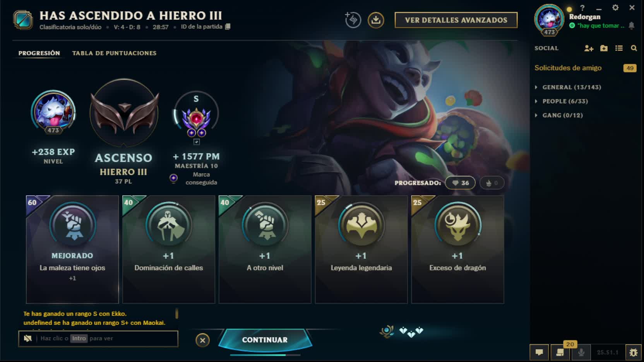
Task: Expand the PEOPLE friends group
Action: coord(561,101)
